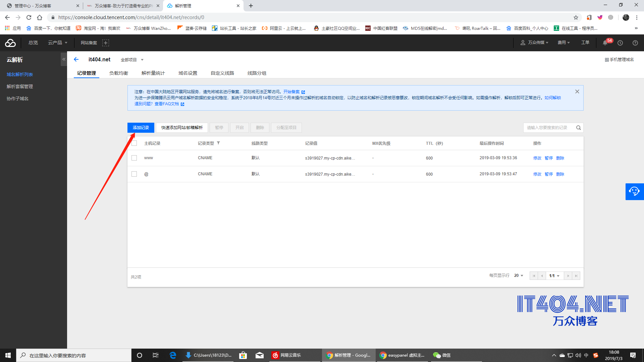Open 阿里云 bookmark in bookmarks bar
The width and height of the screenshot is (644, 362).
click(x=284, y=28)
